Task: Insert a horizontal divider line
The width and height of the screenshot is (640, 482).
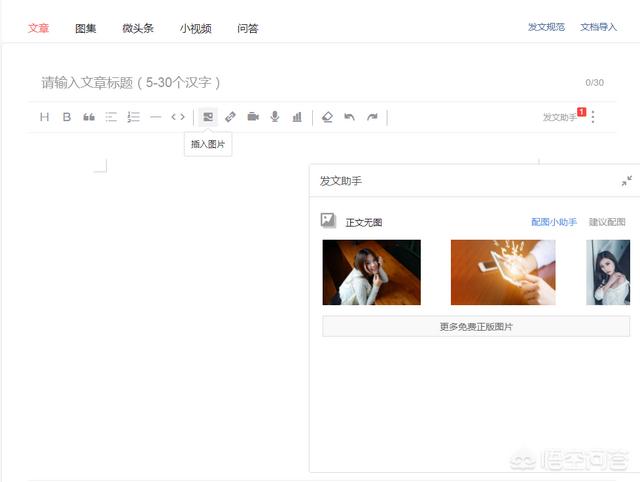Action: coord(156,117)
